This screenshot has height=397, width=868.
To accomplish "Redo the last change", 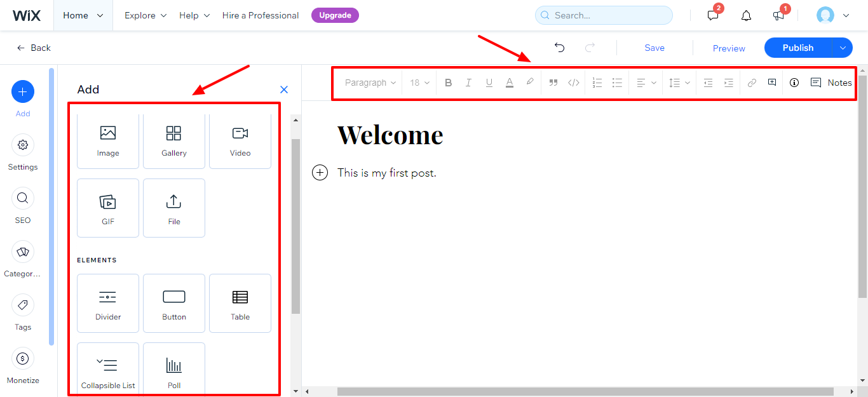I will coord(590,48).
